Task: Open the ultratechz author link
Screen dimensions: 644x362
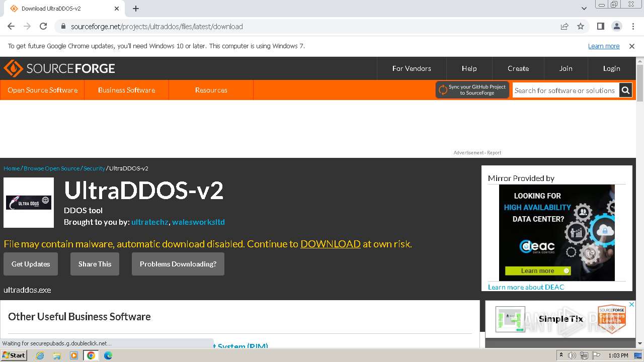Action: 150,222
